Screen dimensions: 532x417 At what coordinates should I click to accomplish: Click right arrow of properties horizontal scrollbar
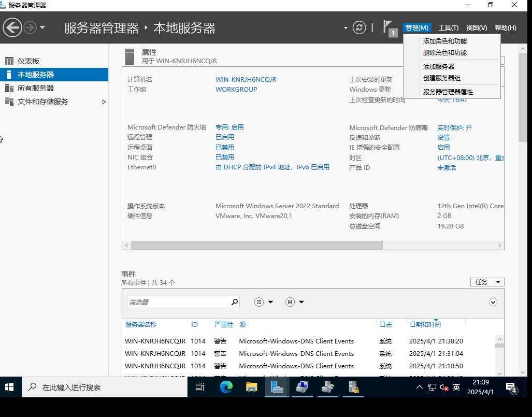(x=499, y=245)
